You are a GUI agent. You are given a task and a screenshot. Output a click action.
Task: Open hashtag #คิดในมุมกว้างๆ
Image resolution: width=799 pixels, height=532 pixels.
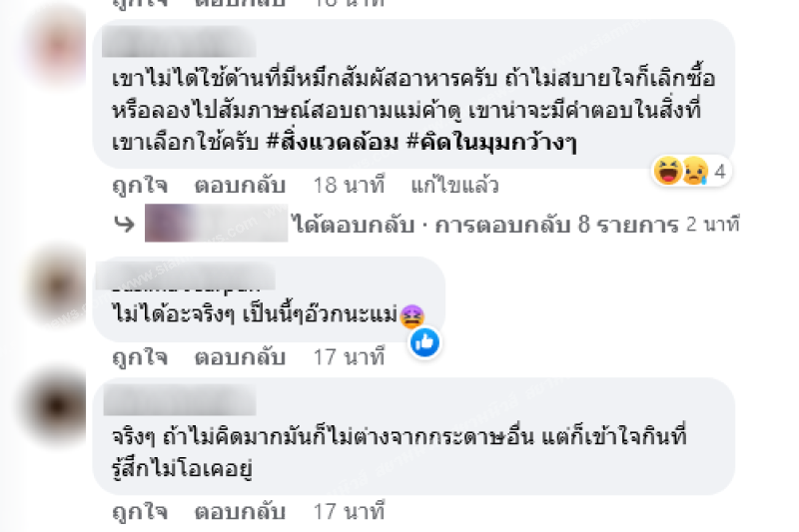(x=491, y=142)
